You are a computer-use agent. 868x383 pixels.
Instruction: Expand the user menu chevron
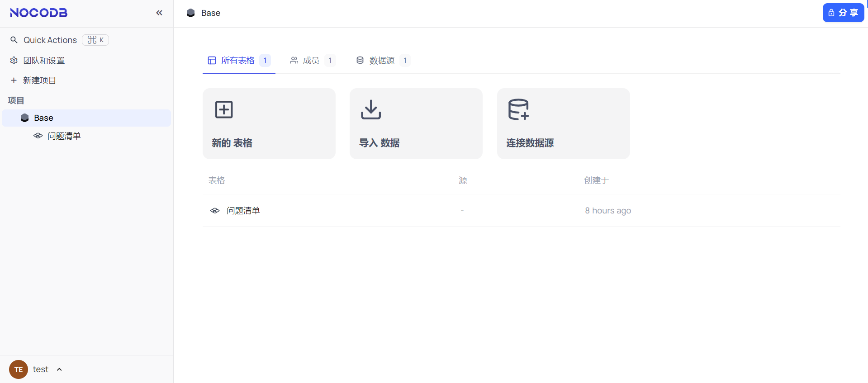tap(59, 369)
